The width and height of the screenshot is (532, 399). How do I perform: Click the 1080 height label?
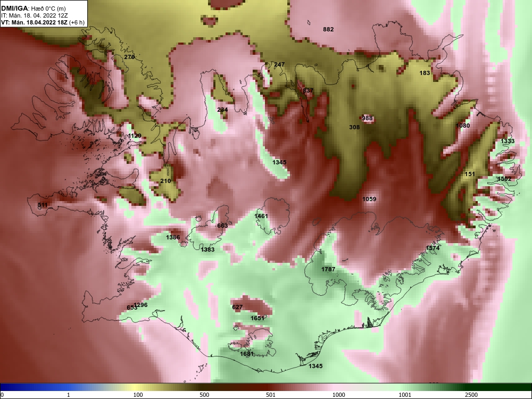[463, 126]
